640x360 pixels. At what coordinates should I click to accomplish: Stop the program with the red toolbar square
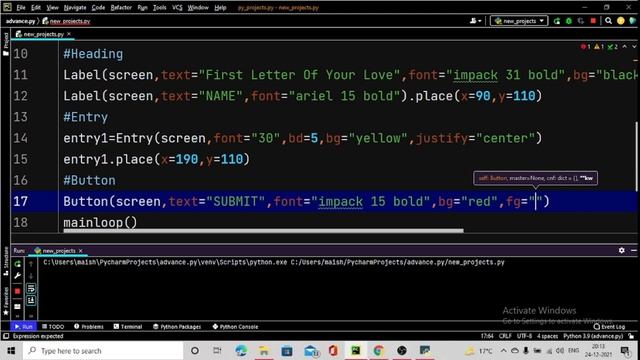coord(593,21)
